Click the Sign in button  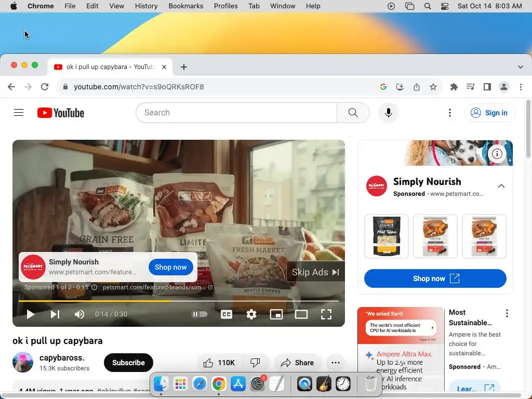489,113
